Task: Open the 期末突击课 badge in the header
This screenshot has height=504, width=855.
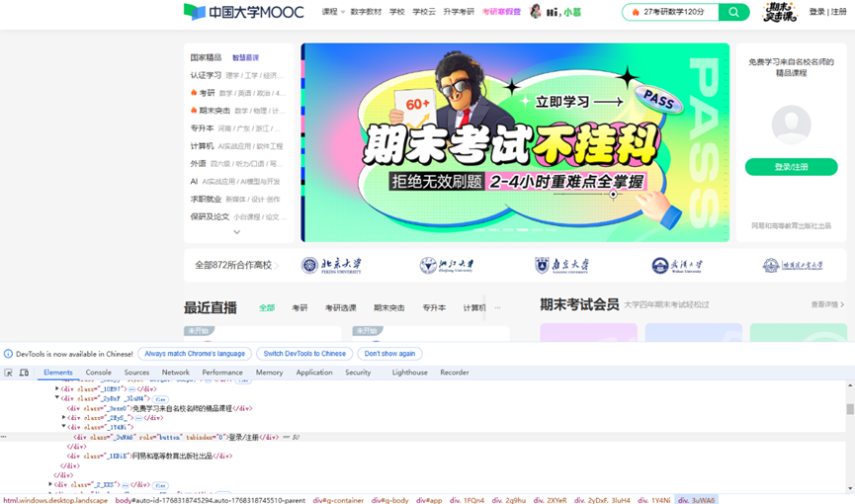Action: (x=779, y=12)
